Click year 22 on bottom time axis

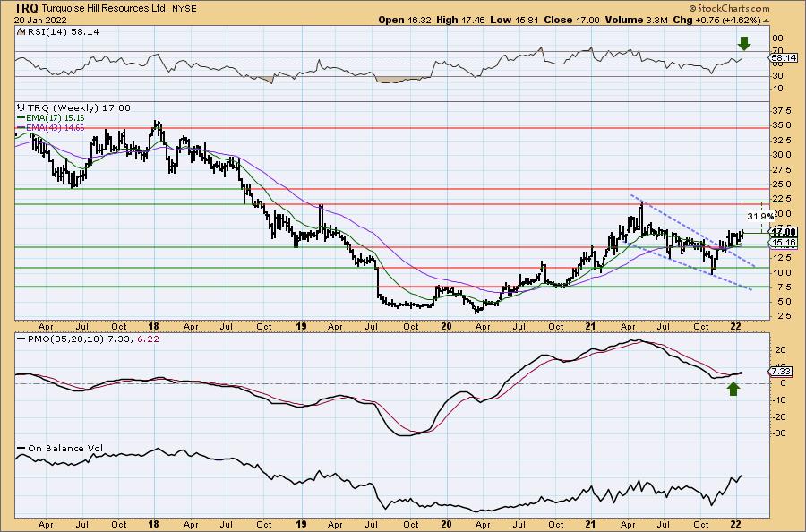coord(735,524)
